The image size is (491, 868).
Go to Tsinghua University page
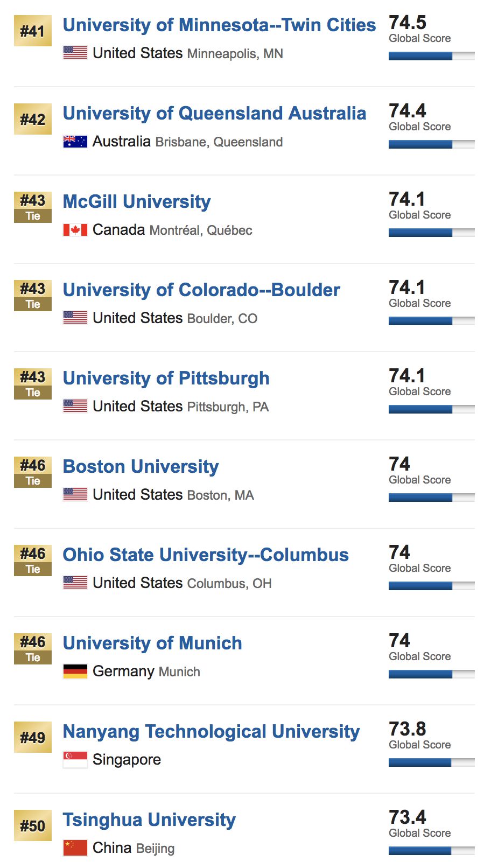(149, 820)
